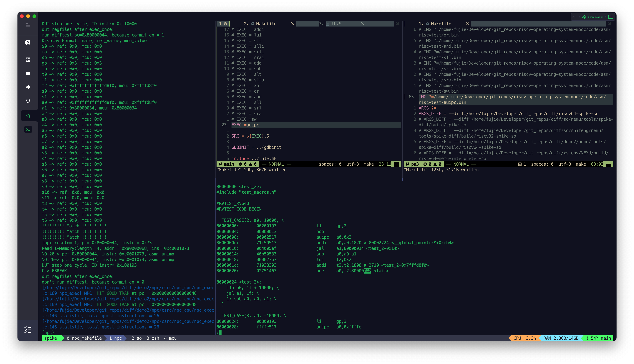This screenshot has height=364, width=634.
Task: Close the '3. lh.S' vim tab
Action: (x=363, y=24)
